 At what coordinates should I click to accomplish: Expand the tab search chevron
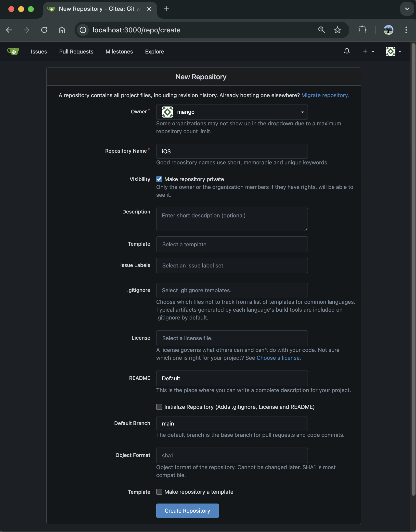point(407,9)
